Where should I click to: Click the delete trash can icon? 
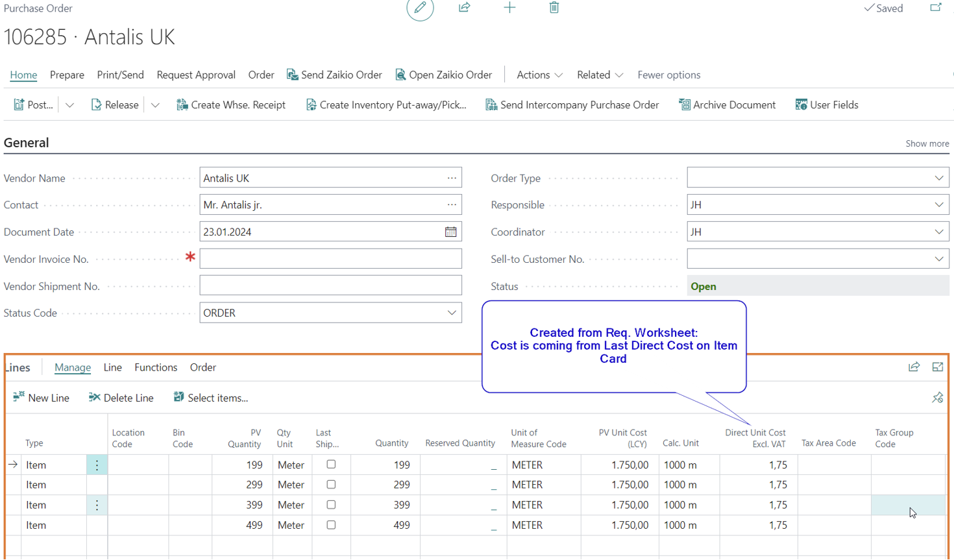click(554, 8)
